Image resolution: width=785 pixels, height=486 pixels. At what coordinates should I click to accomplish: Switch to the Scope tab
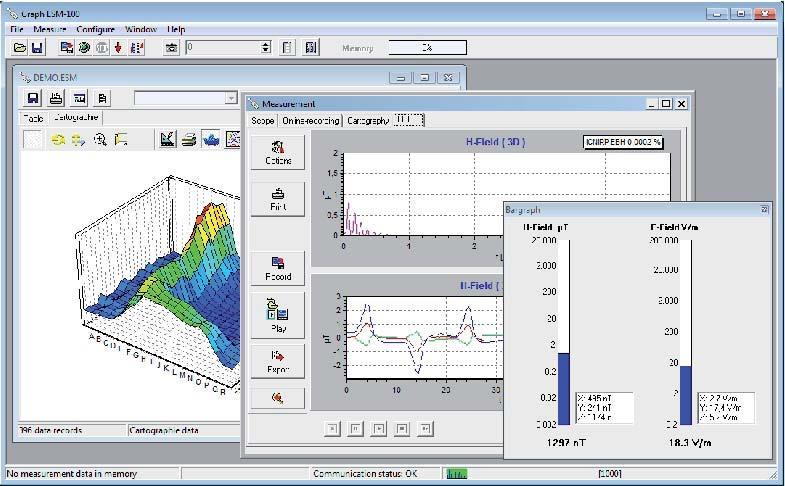pos(263,121)
